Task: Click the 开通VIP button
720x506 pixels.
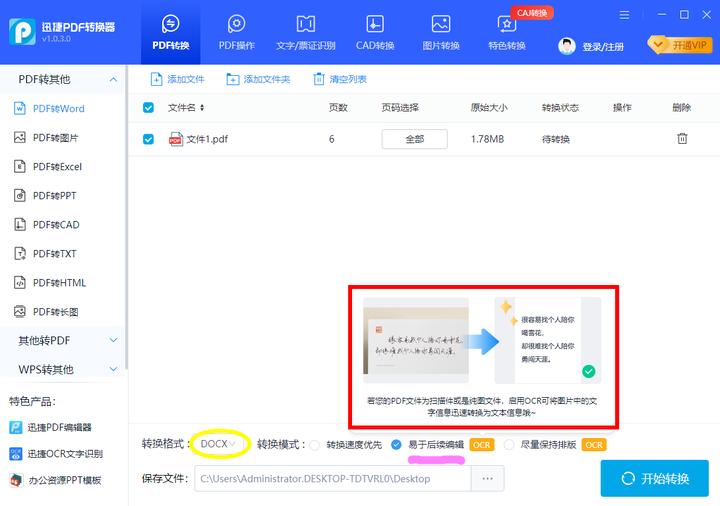Action: click(x=680, y=45)
